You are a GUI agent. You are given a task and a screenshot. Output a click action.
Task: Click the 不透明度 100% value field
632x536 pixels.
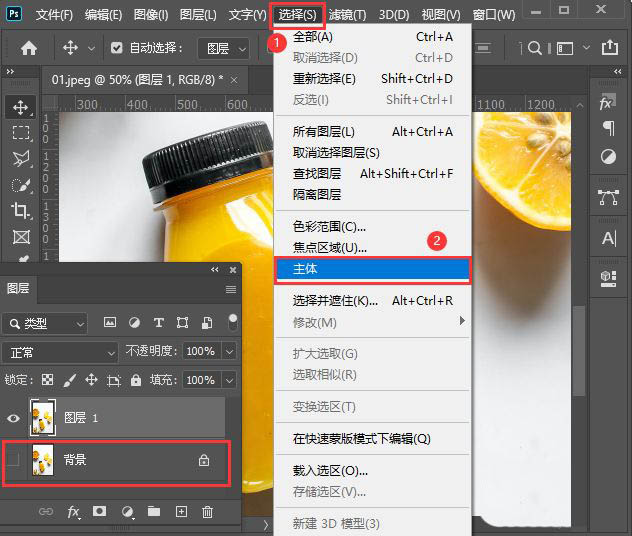coord(201,351)
